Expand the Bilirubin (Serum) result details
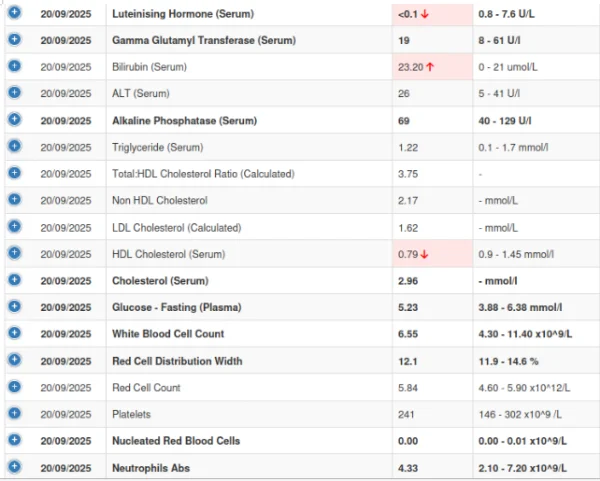600x481 pixels. pos(14,66)
